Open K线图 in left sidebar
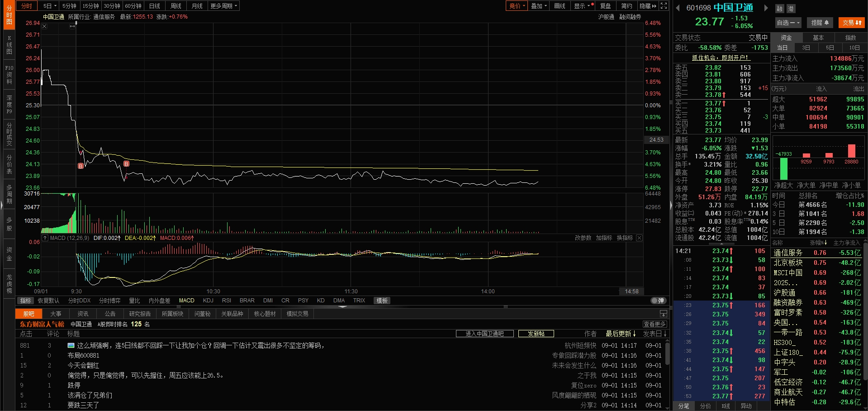This screenshot has width=868, height=411. pos(9,45)
